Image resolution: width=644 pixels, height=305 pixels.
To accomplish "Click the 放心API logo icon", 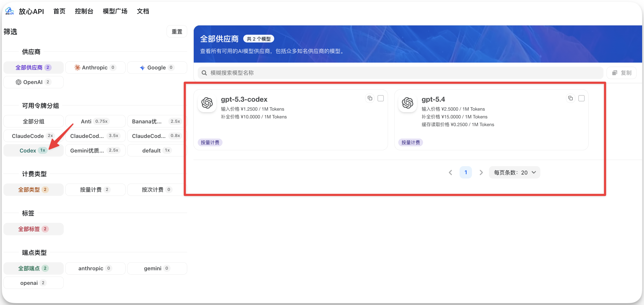I will coord(10,11).
